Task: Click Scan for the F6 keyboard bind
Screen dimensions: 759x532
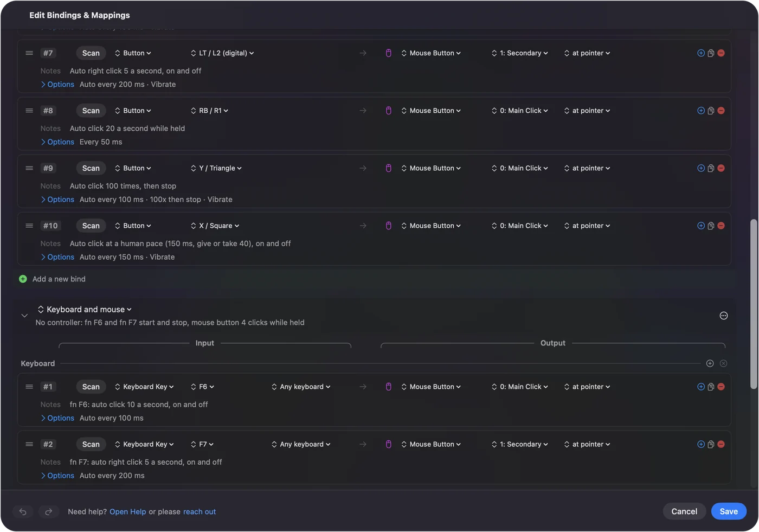Action: coord(91,387)
